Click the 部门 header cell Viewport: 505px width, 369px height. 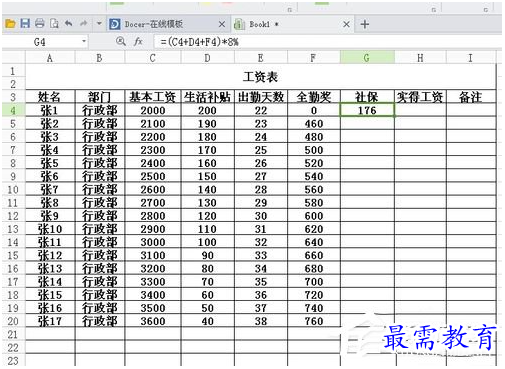pos(99,97)
